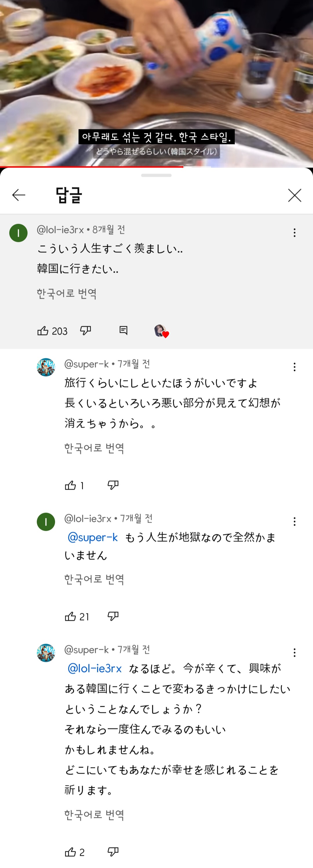Screen dimensions: 313x868
Task: Go back using the arrow beside 답글
Action: tap(19, 195)
